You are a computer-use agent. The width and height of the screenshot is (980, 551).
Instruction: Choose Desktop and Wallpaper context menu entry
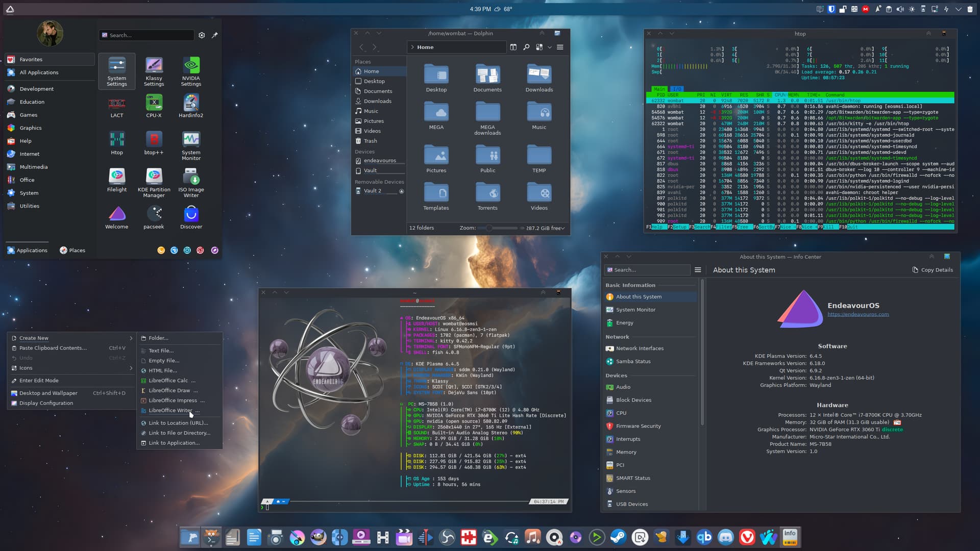[x=48, y=393]
